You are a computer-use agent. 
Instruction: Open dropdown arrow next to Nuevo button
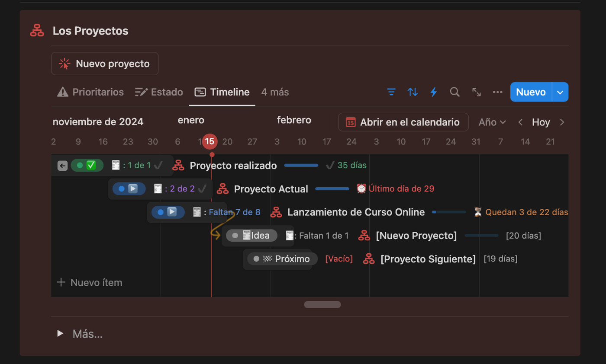pyautogui.click(x=560, y=92)
